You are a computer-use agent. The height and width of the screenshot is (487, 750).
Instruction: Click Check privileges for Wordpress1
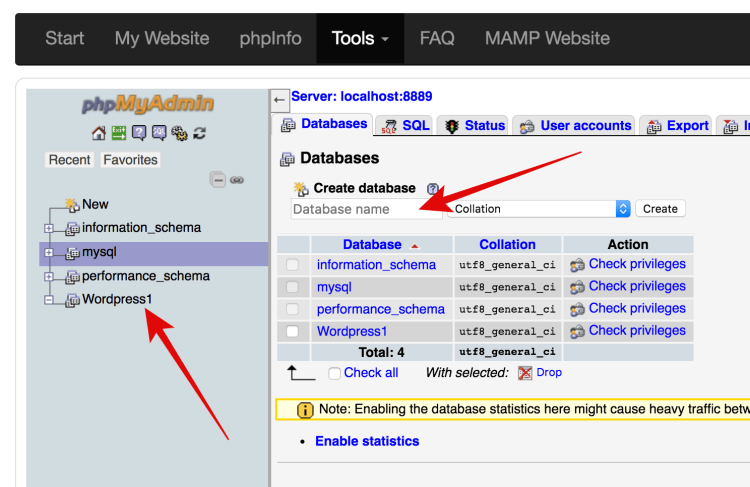pyautogui.click(x=637, y=331)
